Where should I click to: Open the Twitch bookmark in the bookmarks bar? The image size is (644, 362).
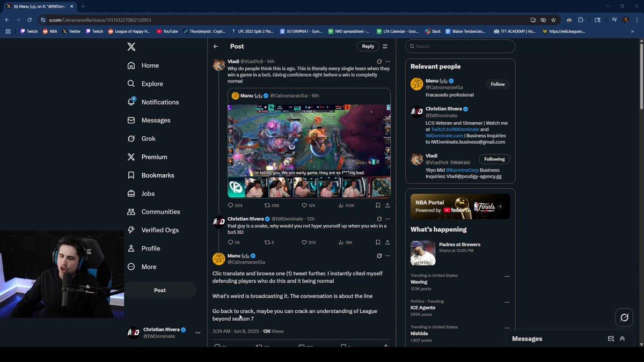coord(28,31)
